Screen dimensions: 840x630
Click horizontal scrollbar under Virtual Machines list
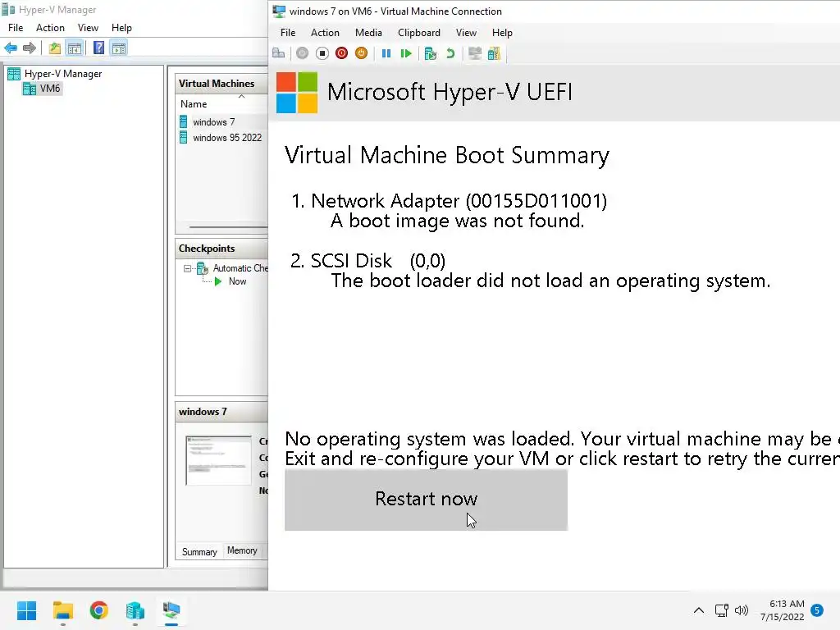[x=228, y=227]
